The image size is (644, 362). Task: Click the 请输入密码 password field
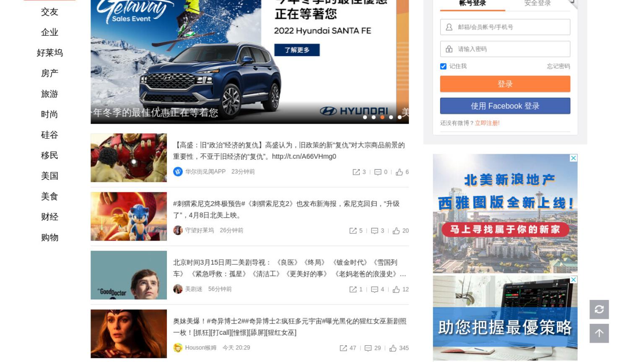coord(505,49)
